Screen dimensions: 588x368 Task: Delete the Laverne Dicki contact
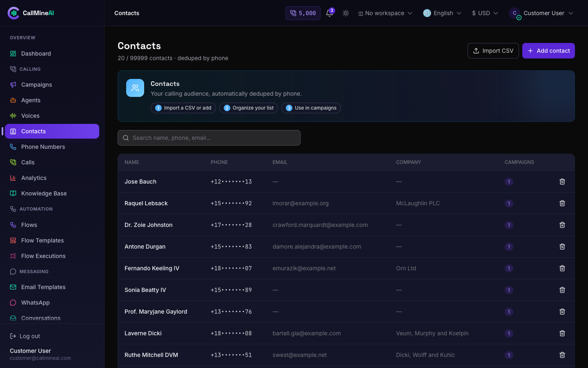562,333
